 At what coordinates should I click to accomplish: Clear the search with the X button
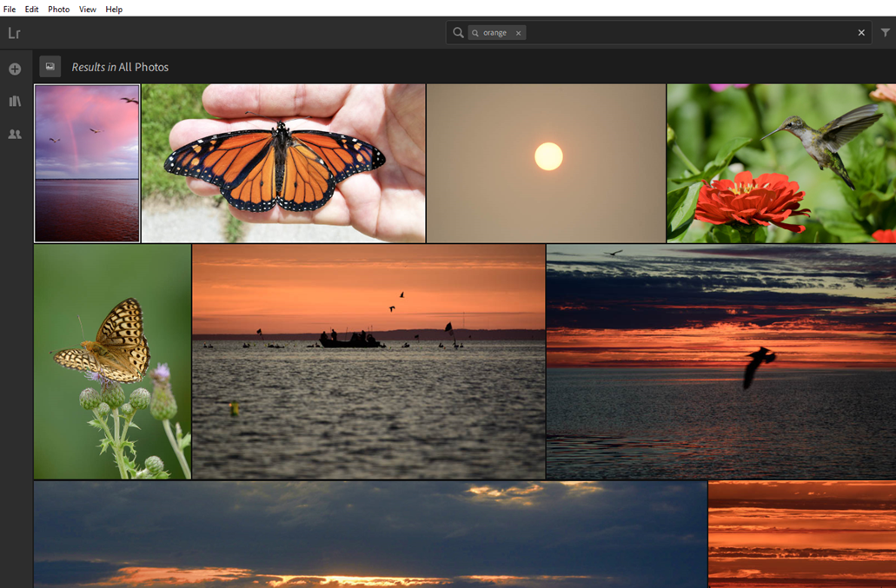point(861,32)
